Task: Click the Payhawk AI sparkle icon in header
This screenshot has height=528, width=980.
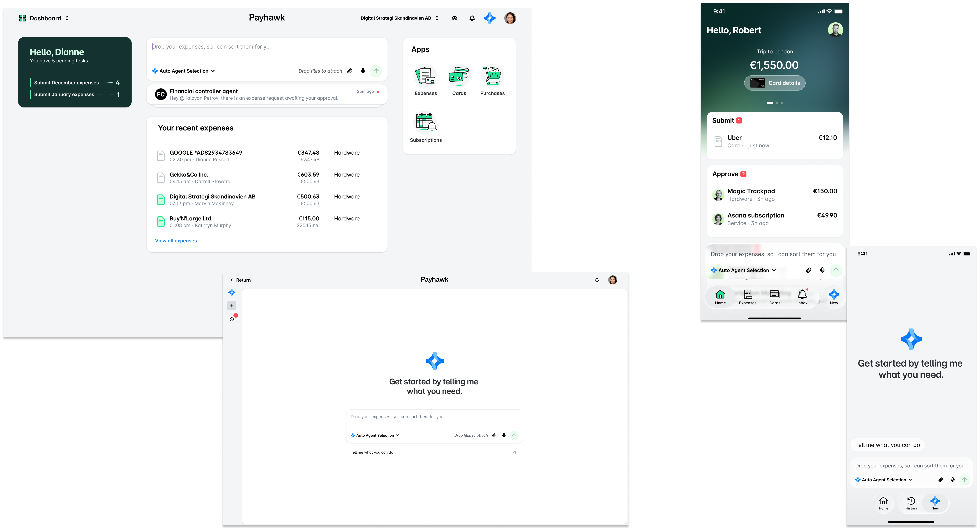Action: click(x=490, y=18)
